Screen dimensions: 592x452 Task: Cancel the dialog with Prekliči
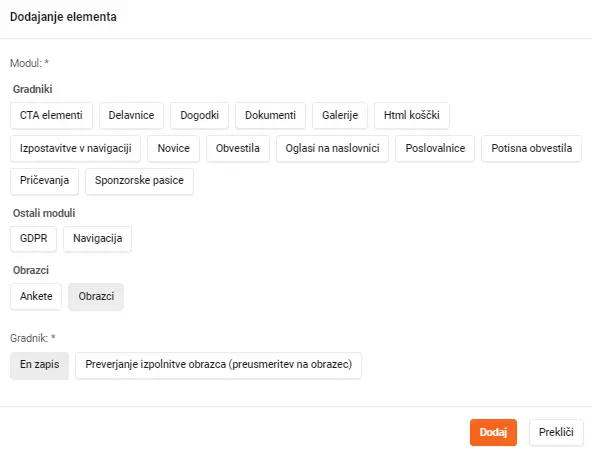click(556, 432)
